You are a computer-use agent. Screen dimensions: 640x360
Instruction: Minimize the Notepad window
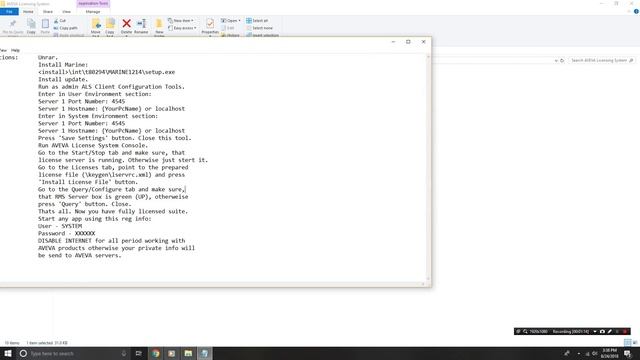[393, 42]
